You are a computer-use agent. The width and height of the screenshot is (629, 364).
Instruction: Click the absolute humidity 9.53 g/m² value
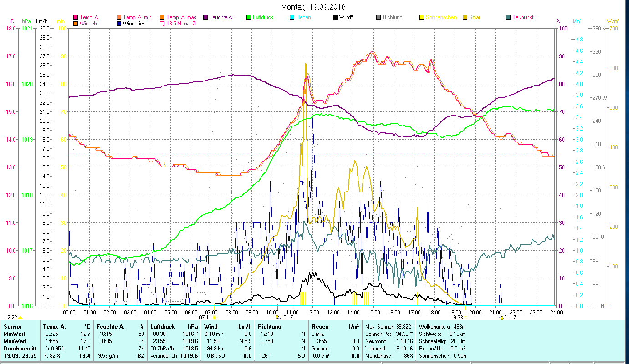click(x=108, y=355)
